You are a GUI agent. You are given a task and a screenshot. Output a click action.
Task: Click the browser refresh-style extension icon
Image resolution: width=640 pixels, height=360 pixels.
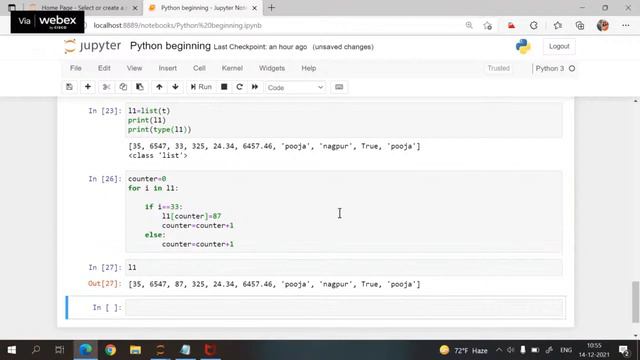(x=533, y=26)
